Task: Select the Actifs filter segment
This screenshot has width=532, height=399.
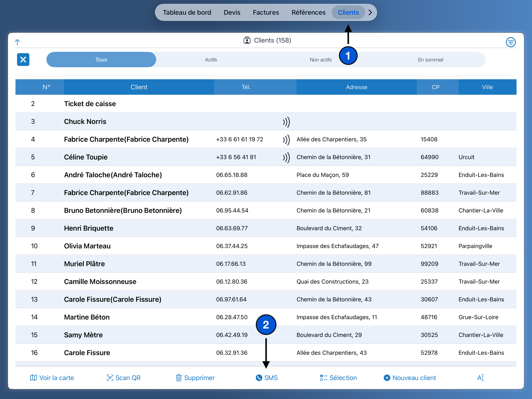Action: coord(211,60)
